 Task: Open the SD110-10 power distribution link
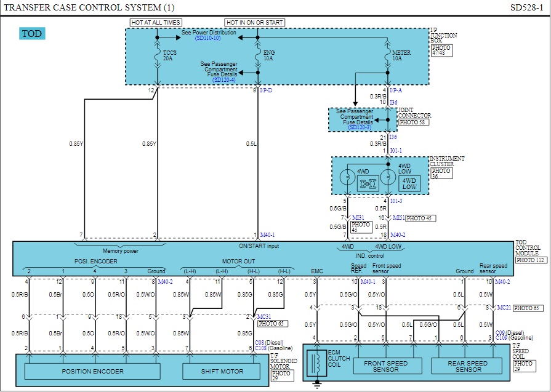208,38
